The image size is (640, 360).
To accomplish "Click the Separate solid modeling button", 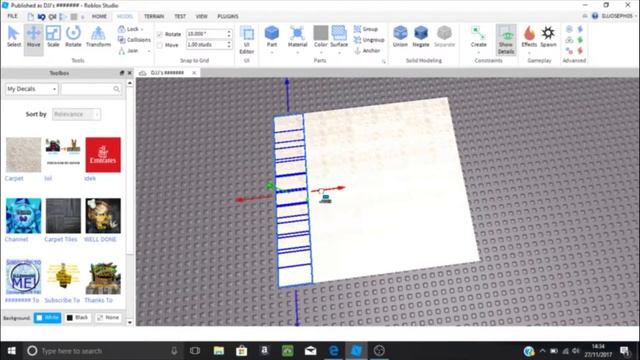I will [x=444, y=37].
